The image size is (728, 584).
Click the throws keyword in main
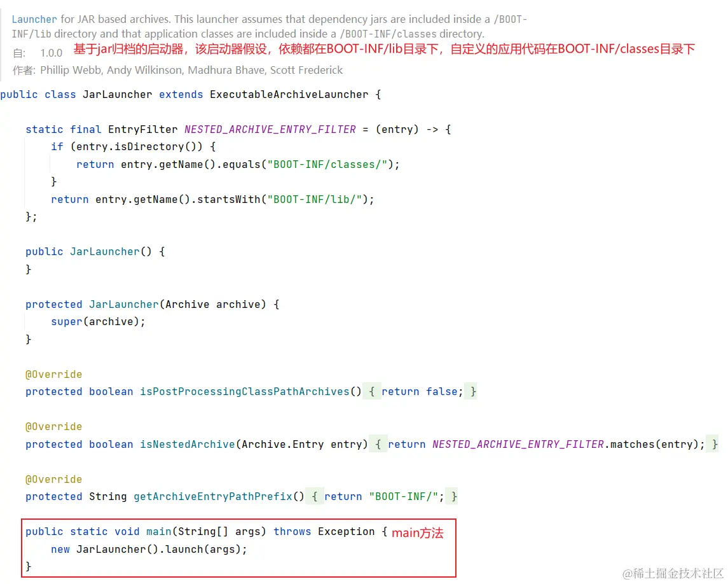(x=292, y=531)
